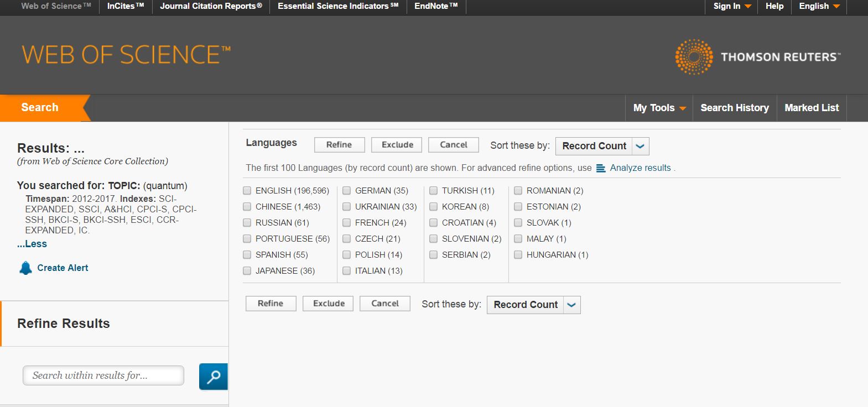Click the bottom Refine button
This screenshot has height=407, width=868.
click(271, 304)
